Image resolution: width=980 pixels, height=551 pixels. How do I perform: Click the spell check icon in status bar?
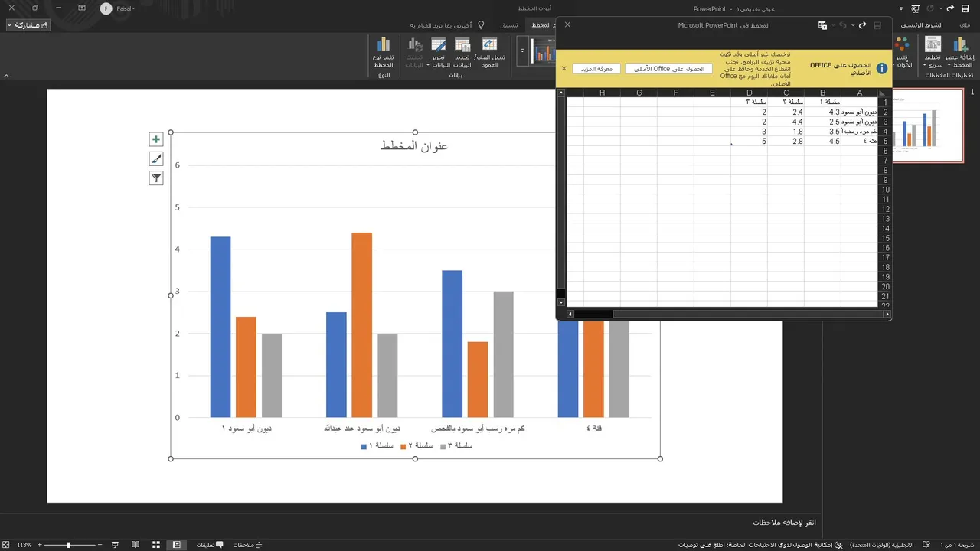point(925,545)
